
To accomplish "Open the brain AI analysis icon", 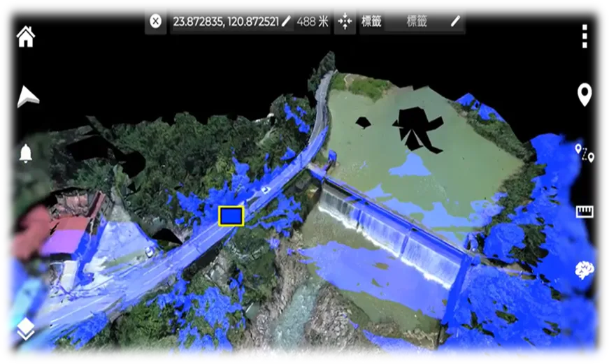I will pos(584,270).
